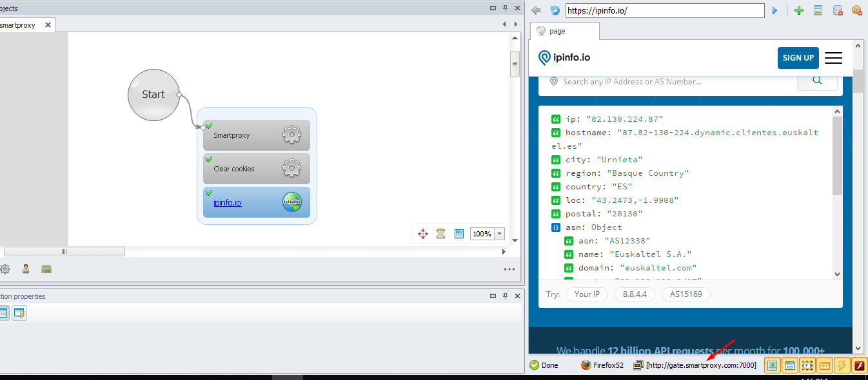Screen dimensions: 868x380
Task: Click the JSON result vertical scrollbar
Action: coord(837,155)
